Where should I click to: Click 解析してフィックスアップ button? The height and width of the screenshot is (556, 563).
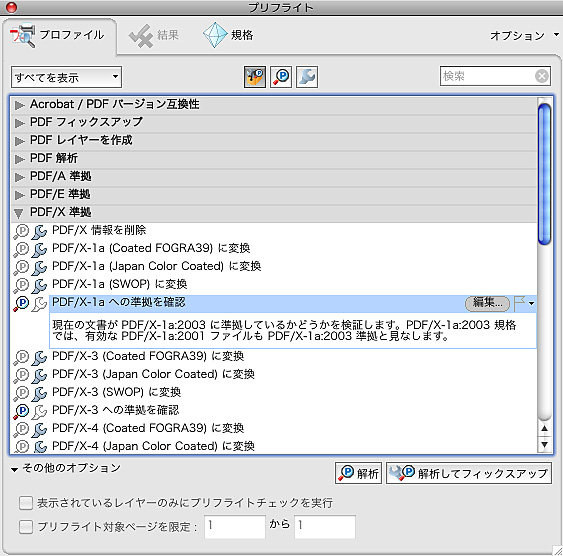click(x=469, y=473)
